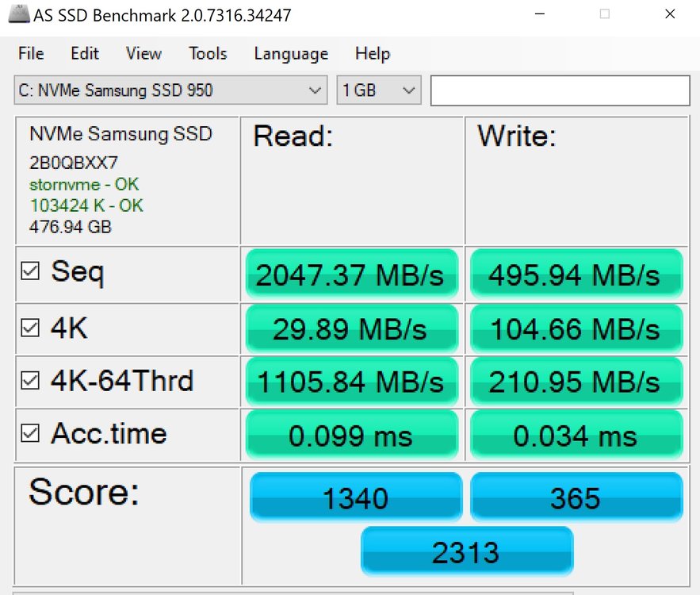The width and height of the screenshot is (700, 595).
Task: Click the total score 2313 bar
Action: [x=466, y=551]
